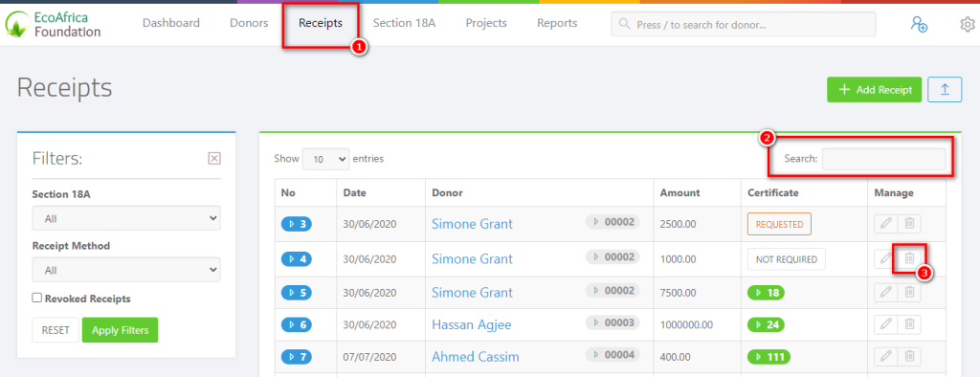
Task: Delete receipt 5 with the trash icon
Action: click(909, 291)
